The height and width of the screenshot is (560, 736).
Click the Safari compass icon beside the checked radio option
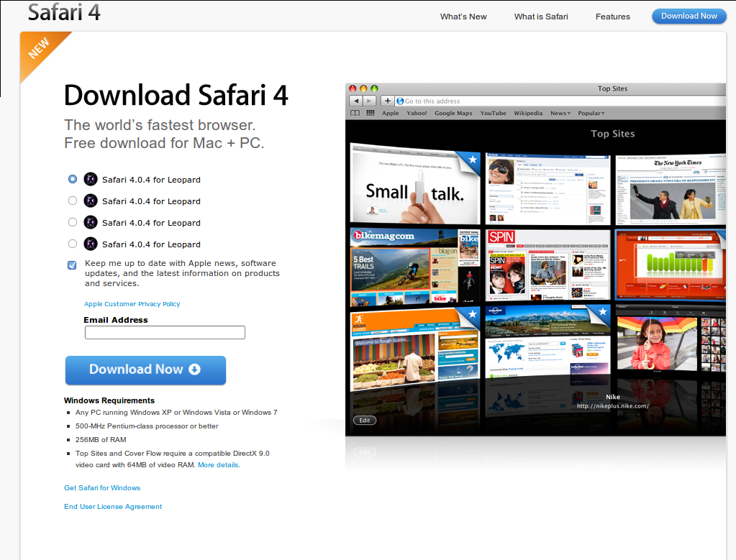tap(91, 179)
